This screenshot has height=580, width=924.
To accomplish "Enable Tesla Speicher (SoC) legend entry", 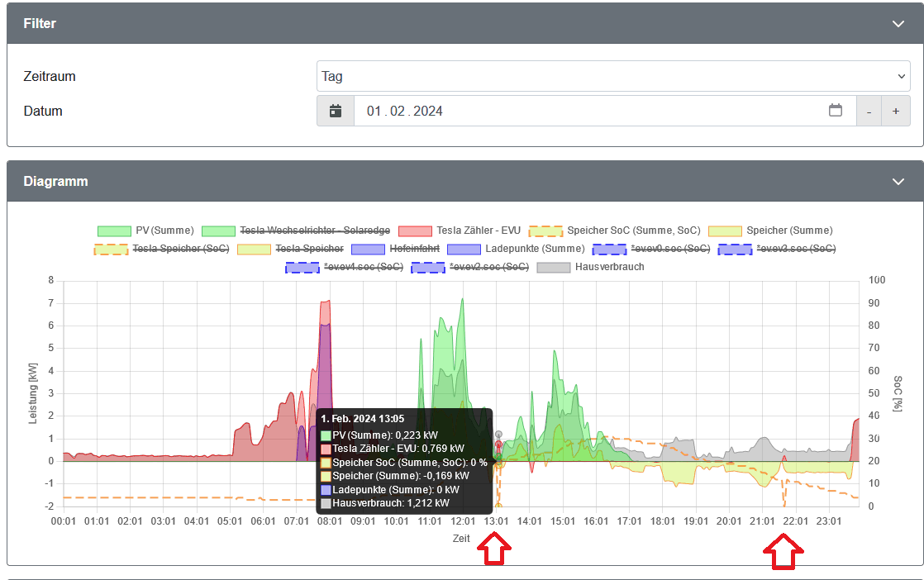I will click(x=160, y=249).
